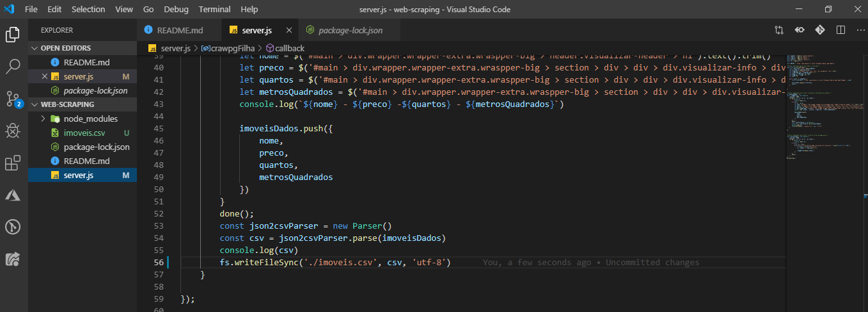Select server.js in WEB-SCRAPING tree

[82, 175]
